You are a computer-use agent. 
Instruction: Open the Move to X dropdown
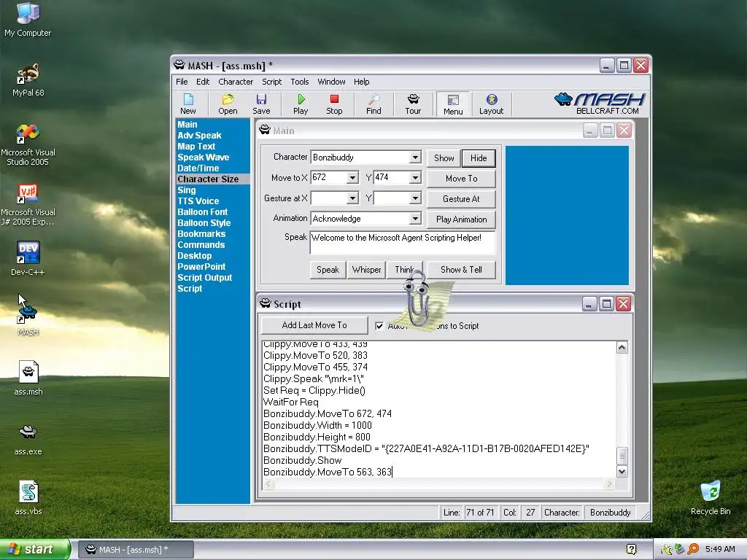[352, 178]
